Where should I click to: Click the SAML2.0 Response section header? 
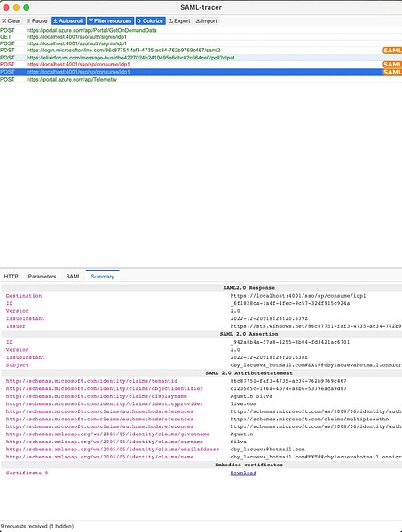pyautogui.click(x=248, y=288)
